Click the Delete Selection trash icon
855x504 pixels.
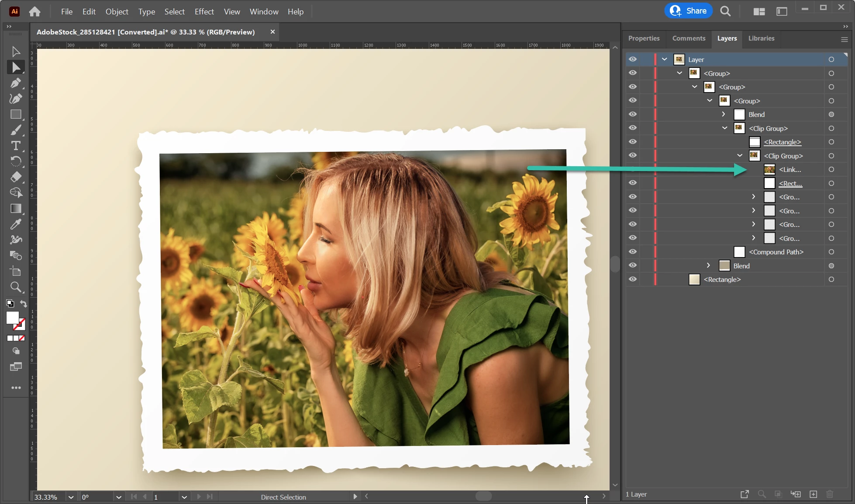tap(830, 494)
